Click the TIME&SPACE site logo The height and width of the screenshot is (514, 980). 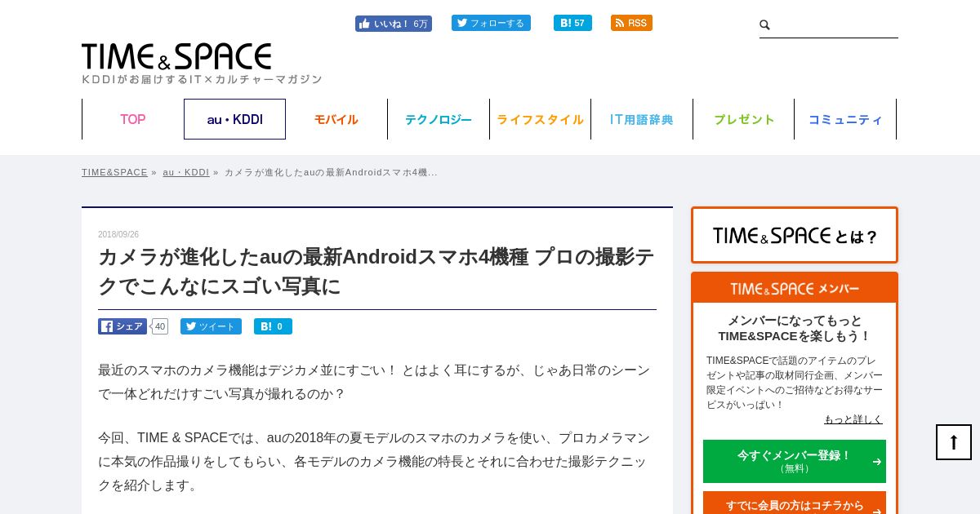click(x=176, y=56)
